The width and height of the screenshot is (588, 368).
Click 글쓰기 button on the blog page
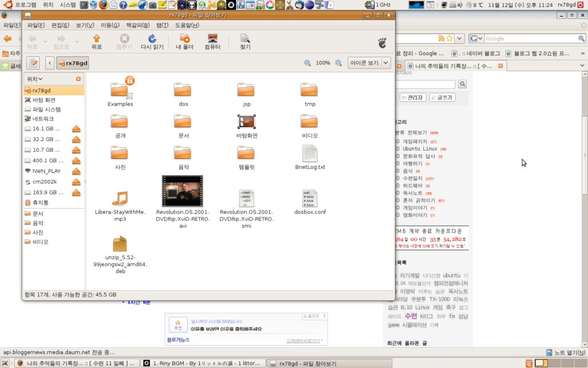[x=442, y=97]
